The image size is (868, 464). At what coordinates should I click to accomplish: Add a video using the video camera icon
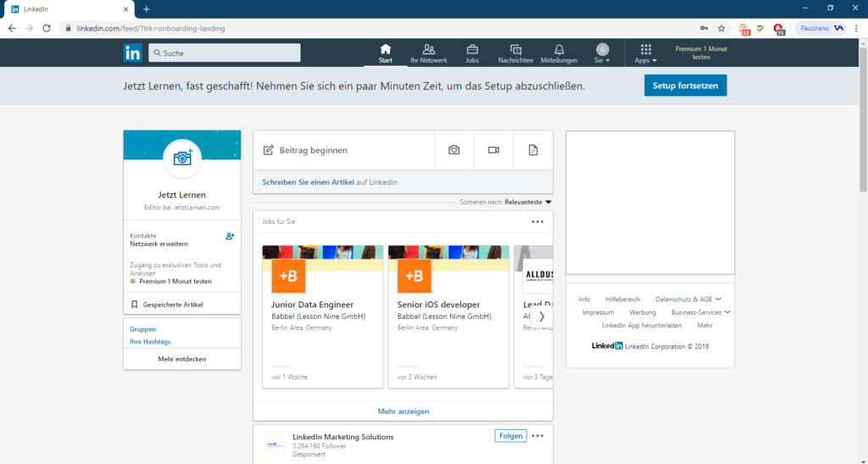coord(494,150)
